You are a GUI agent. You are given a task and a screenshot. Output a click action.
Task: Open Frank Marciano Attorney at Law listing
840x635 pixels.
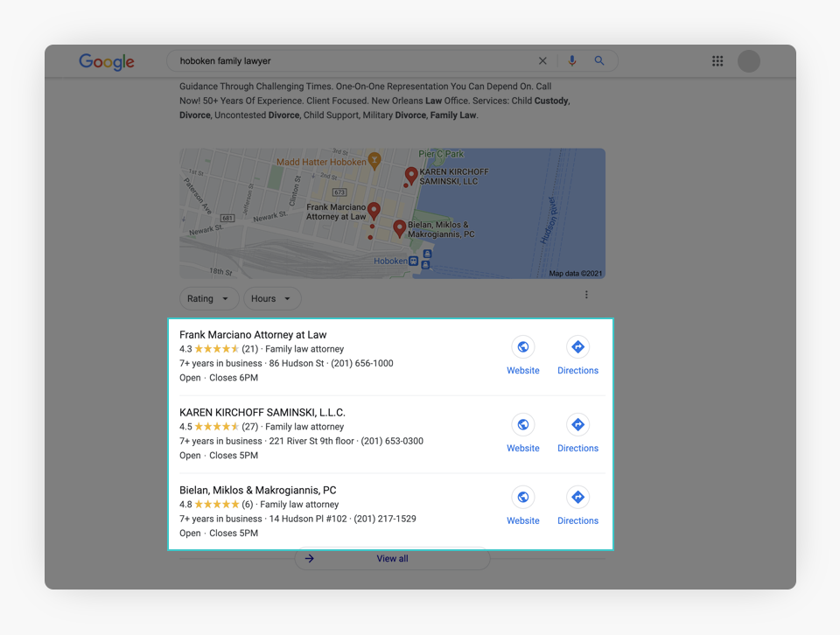[x=253, y=335]
